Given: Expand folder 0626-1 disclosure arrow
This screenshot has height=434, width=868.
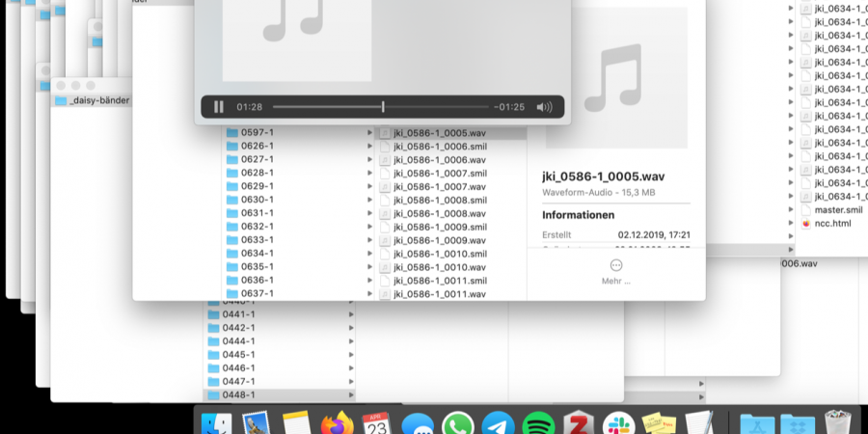Looking at the screenshot, I should (369, 147).
